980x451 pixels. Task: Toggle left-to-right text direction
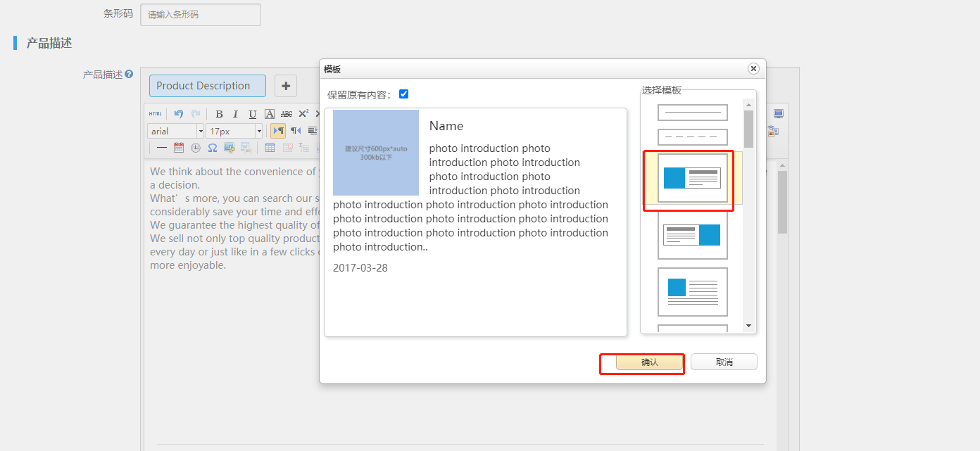278,131
